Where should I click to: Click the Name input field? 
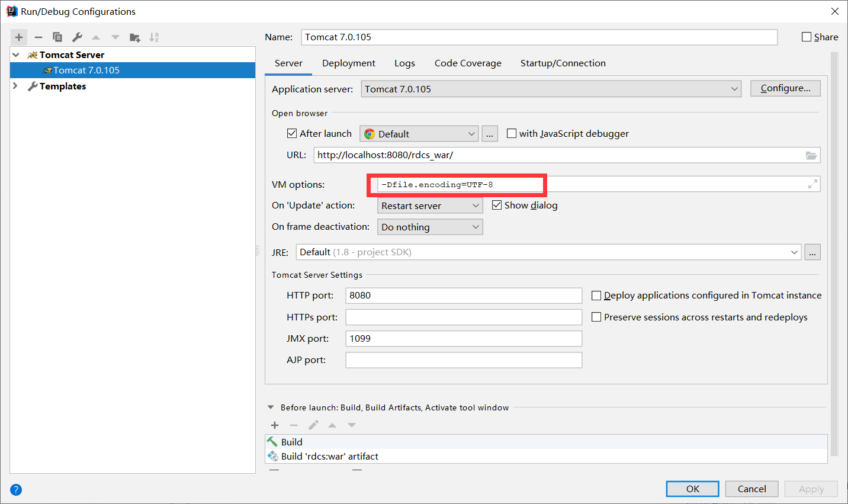tap(539, 37)
